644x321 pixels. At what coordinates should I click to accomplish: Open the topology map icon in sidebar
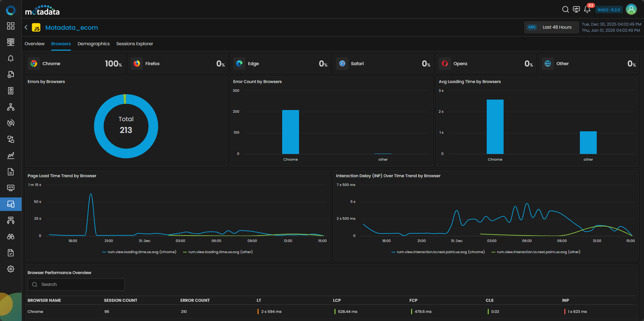point(11,107)
